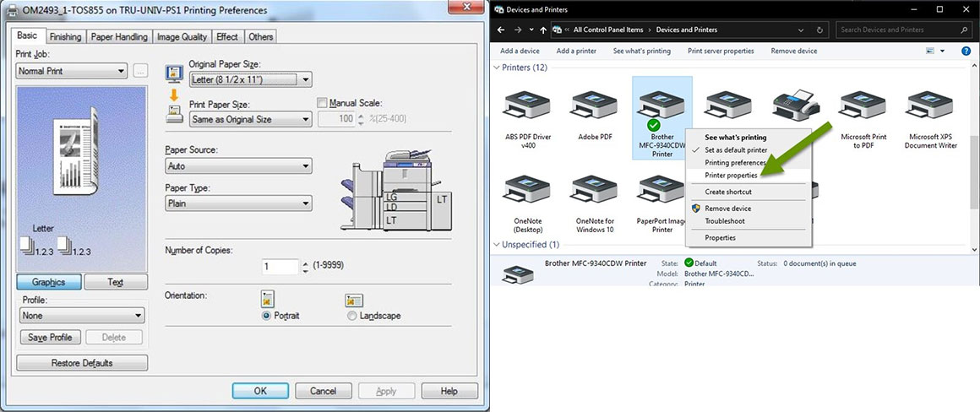
Task: Go up one level with Up arrow
Action: (x=543, y=30)
